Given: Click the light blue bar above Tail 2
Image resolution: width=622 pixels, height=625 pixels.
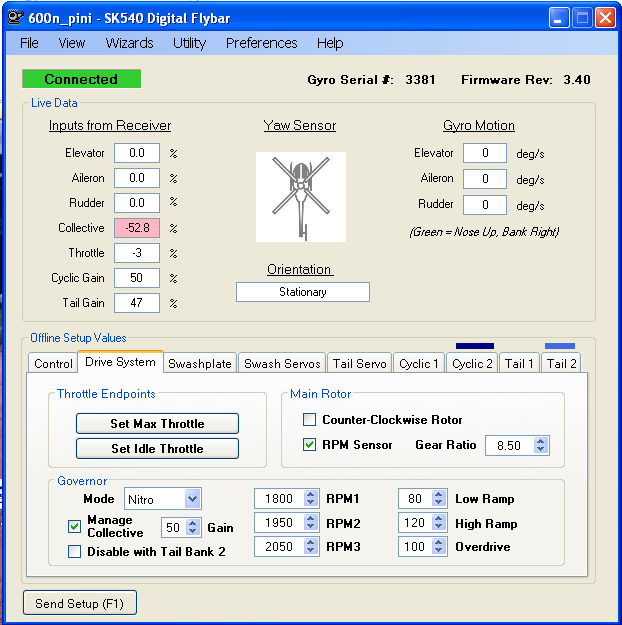Looking at the screenshot, I should click(x=560, y=346).
